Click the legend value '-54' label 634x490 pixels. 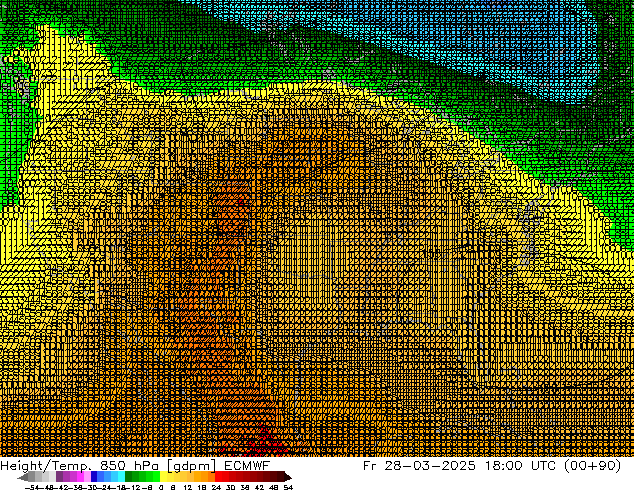click(33, 487)
